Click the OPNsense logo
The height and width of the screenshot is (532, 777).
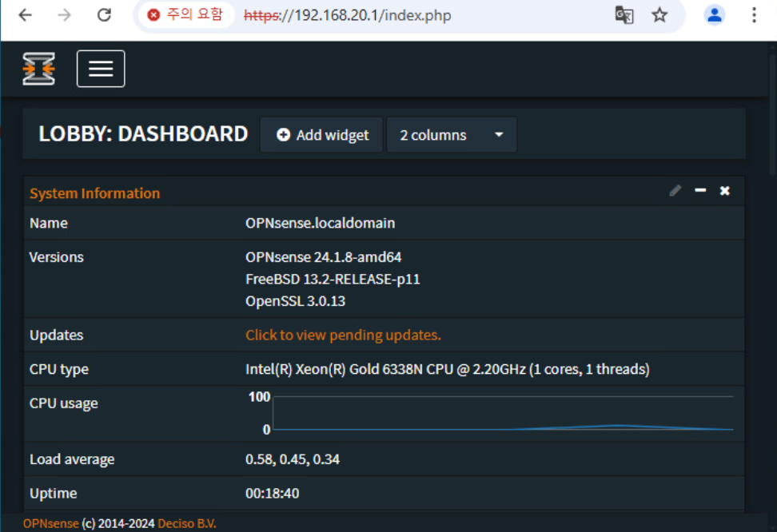[38, 69]
